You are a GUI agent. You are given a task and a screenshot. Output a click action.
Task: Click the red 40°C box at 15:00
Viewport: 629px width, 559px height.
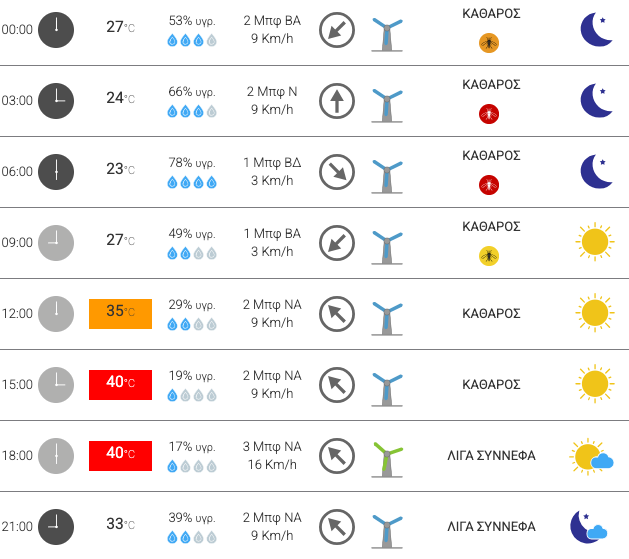tap(120, 385)
